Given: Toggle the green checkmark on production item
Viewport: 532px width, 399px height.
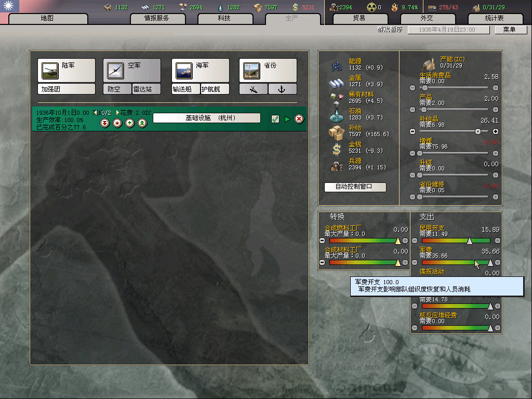Looking at the screenshot, I should 275,119.
